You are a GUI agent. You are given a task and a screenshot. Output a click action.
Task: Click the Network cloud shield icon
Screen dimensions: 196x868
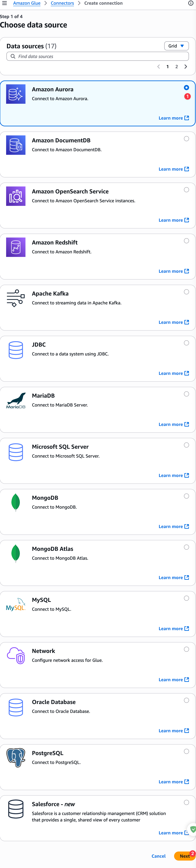(16, 656)
